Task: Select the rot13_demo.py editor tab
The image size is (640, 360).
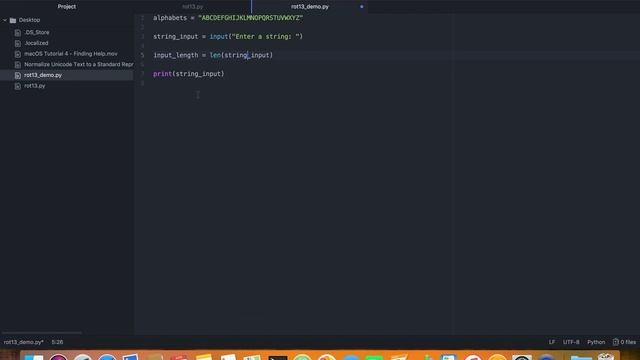Action: tap(310, 7)
